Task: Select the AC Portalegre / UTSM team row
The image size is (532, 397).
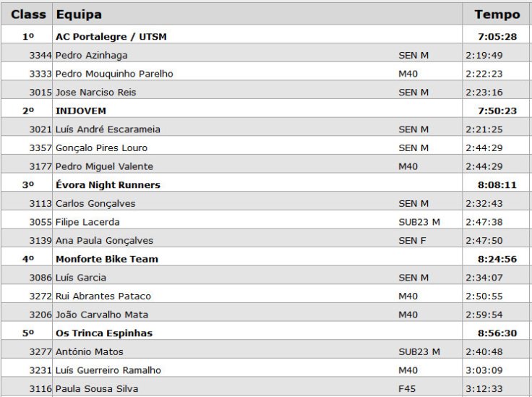Action: point(111,36)
